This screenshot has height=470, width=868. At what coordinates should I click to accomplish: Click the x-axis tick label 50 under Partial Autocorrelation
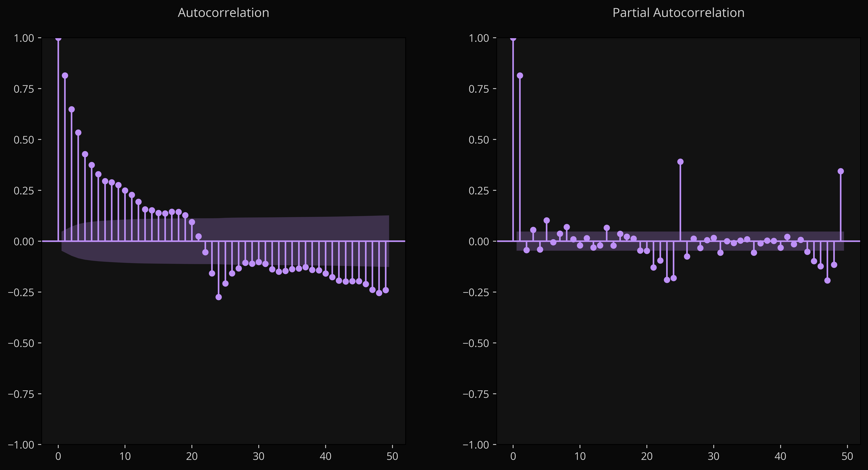pos(847,457)
